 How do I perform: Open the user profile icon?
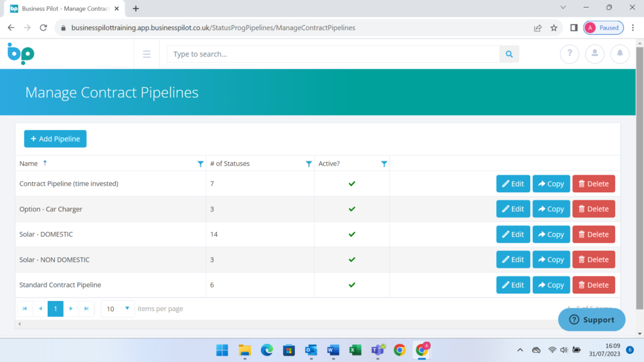click(594, 54)
